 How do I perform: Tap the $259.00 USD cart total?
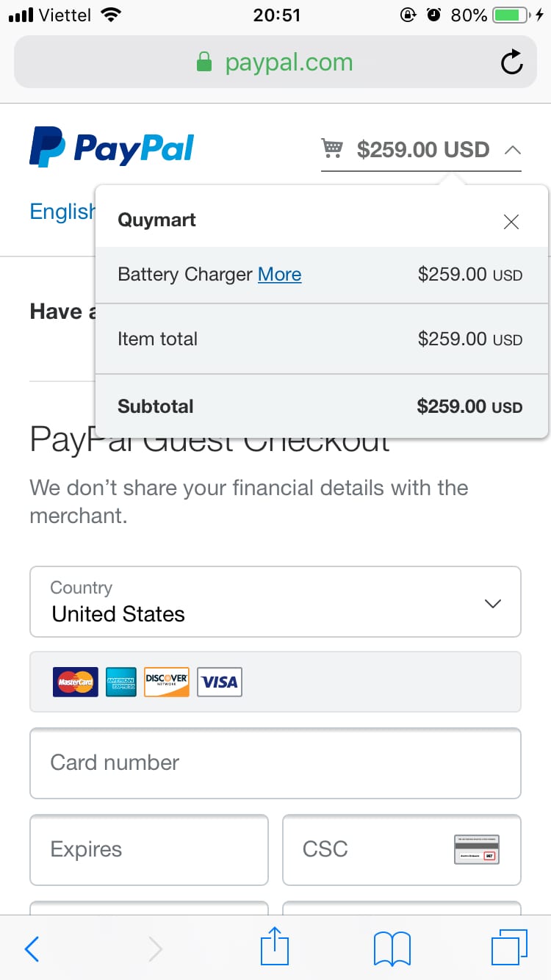point(423,150)
